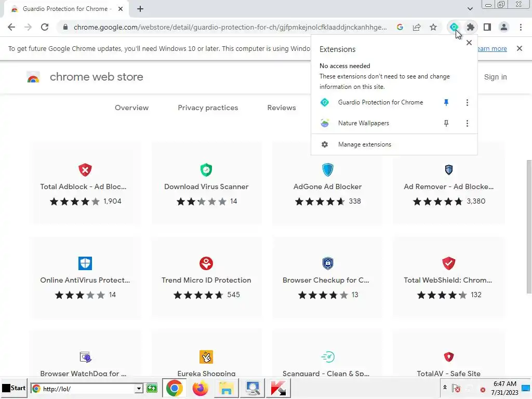This screenshot has width=532, height=399.
Task: Pin Nature Wallpapers to the toolbar
Action: click(446, 123)
